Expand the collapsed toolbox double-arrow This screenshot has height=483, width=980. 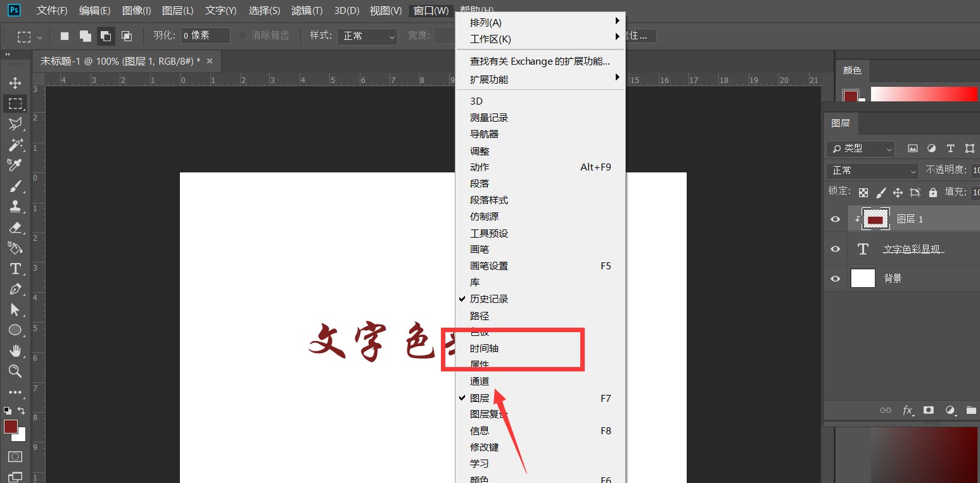click(x=8, y=55)
